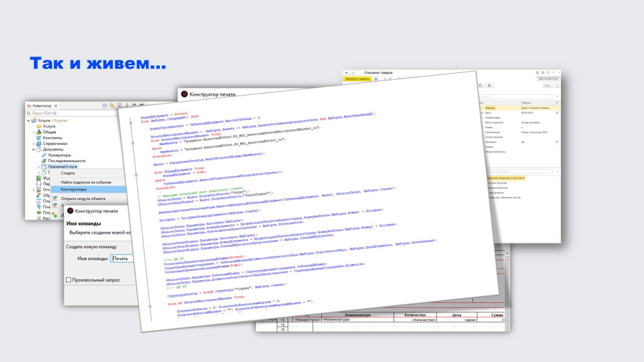
Task: Collapse the Услуги root node in Навигатор
Action: tap(29, 121)
